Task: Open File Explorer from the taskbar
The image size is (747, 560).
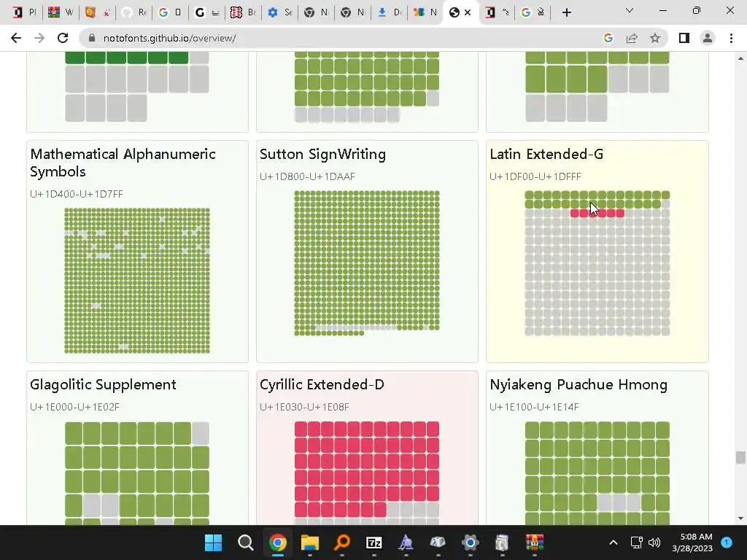Action: click(309, 542)
